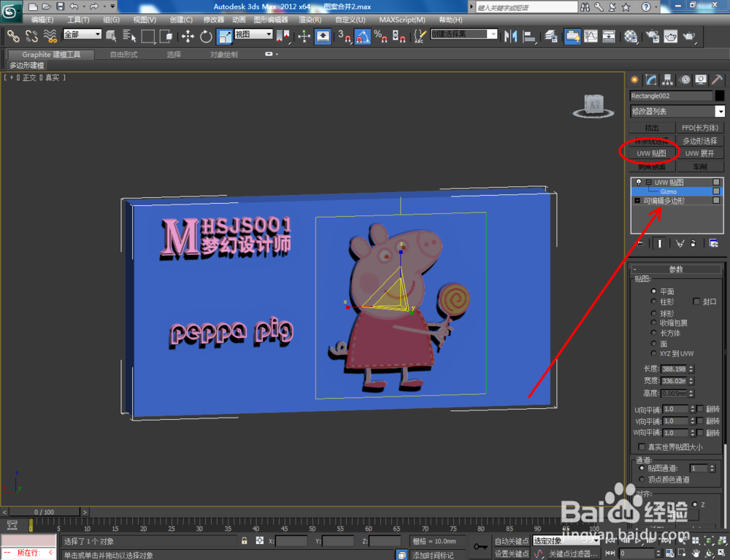
Task: Select the Bind to Space Warp icon
Action: click(x=50, y=36)
